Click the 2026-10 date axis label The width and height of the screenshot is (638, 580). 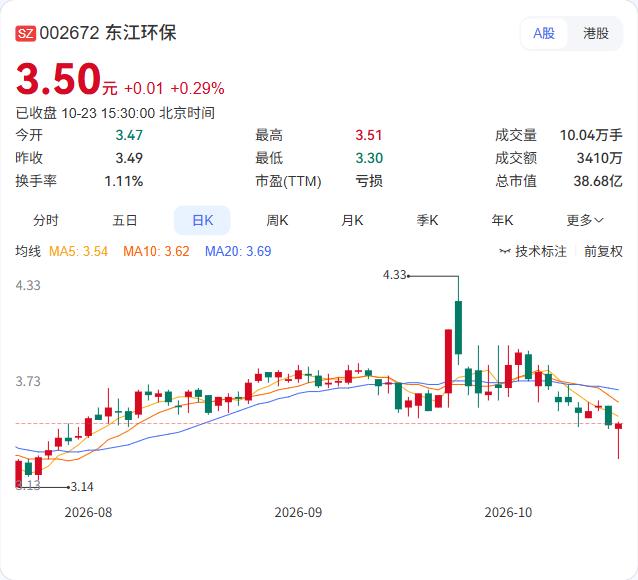coord(508,512)
